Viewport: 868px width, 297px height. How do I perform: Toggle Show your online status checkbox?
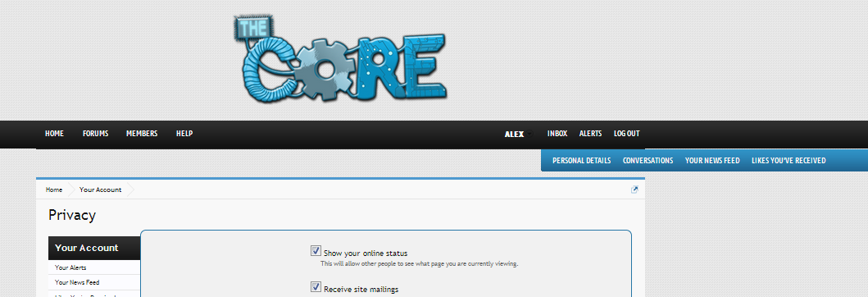click(316, 251)
